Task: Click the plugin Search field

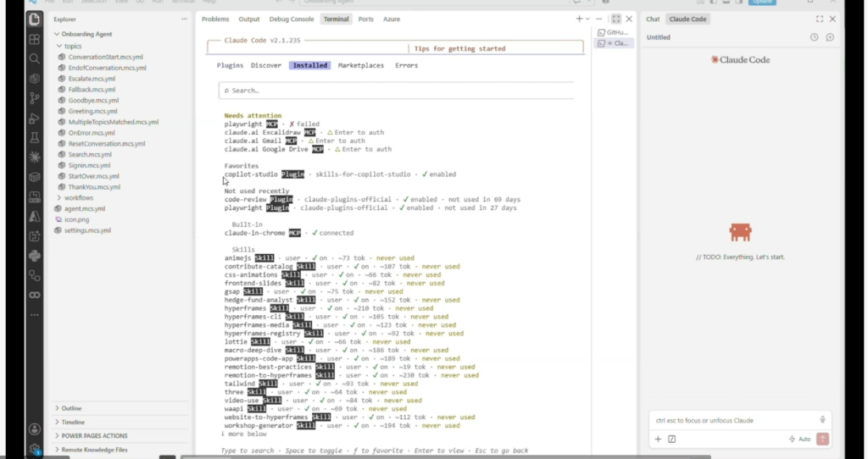Action: (397, 91)
